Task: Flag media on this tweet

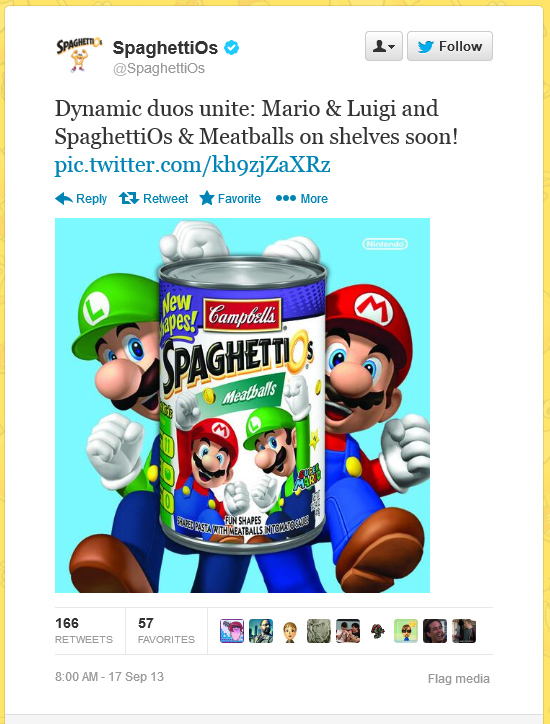Action: [459, 679]
